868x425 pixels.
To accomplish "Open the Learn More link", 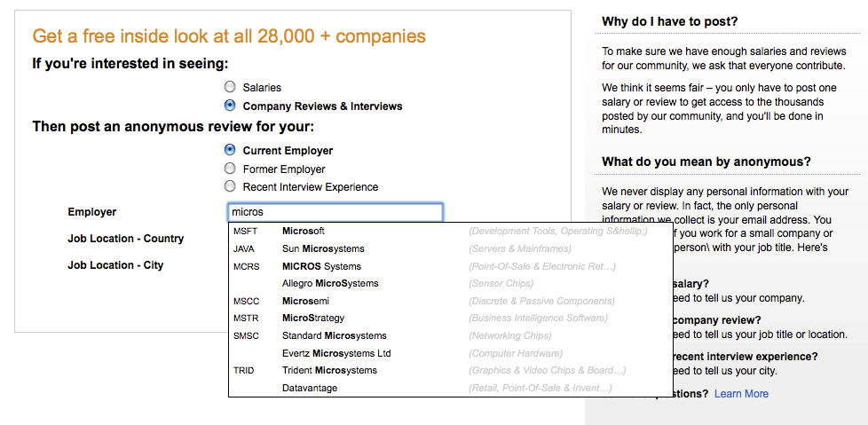I will [x=741, y=393].
